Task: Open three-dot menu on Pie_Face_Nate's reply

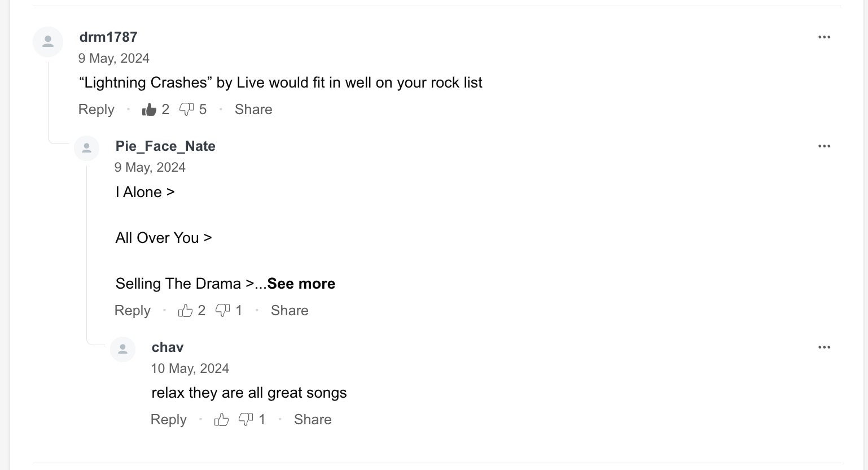Action: point(824,146)
